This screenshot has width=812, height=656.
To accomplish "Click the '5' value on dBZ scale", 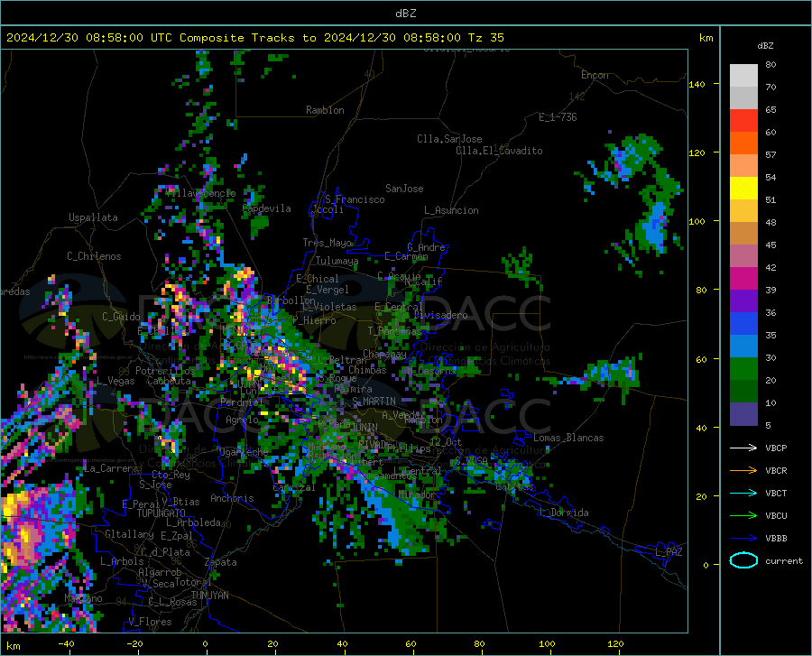I will (768, 426).
